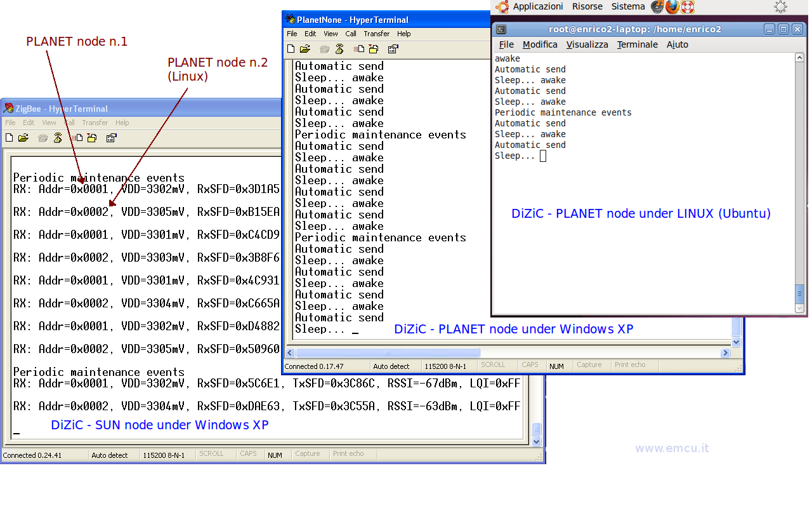
Task: Click Disconnect phone icon in ZigBee HyperTerminal toolbar
Action: (58, 138)
